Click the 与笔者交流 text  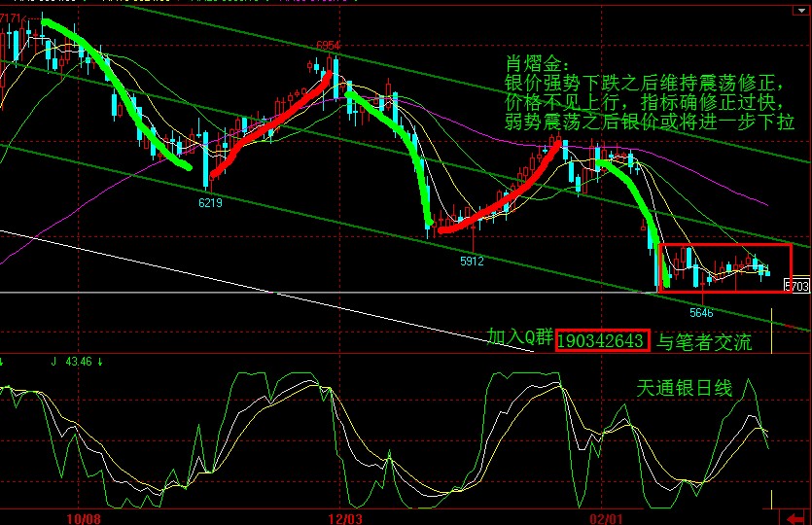[704, 341]
